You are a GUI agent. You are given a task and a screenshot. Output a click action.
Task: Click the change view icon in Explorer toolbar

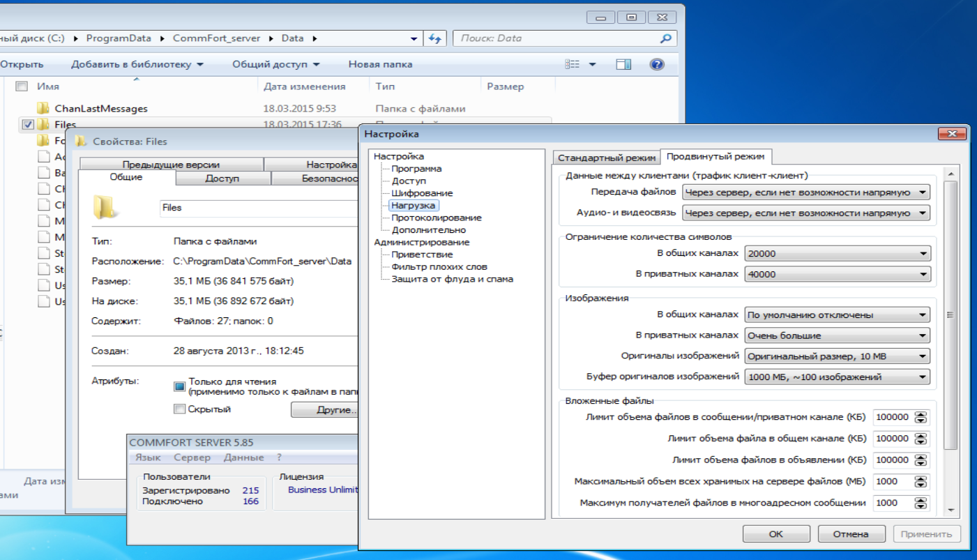[x=573, y=64]
